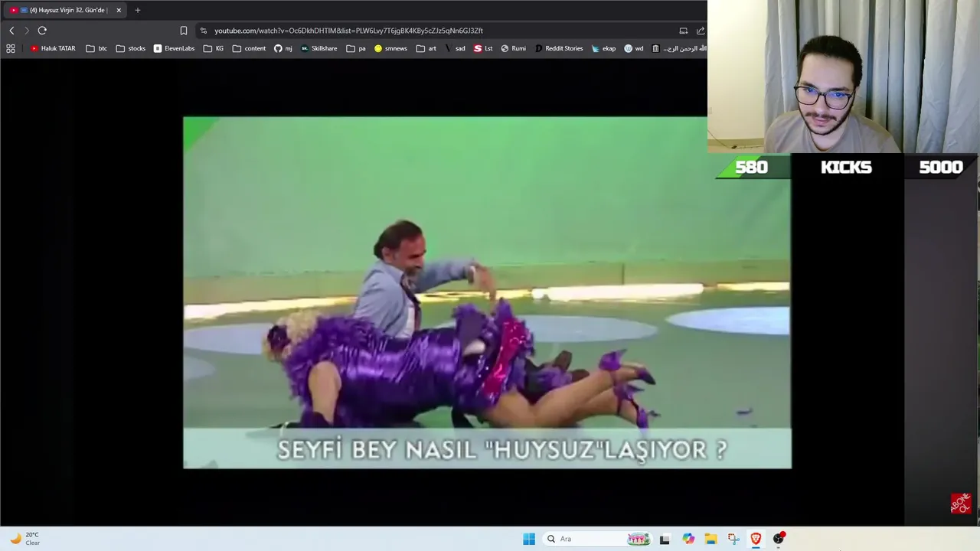Click the taskbar Ara search box
This screenshot has width=980, height=551.
tap(599, 539)
